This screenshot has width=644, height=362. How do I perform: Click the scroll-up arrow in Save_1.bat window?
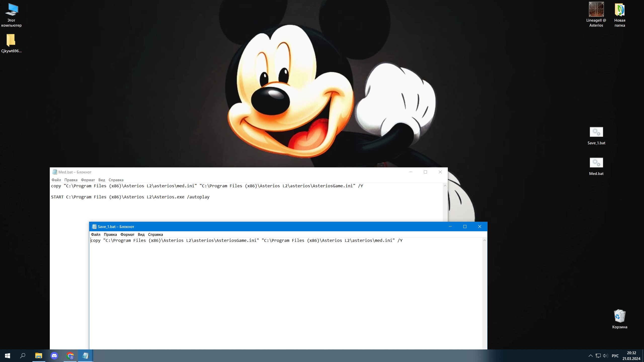[485, 240]
